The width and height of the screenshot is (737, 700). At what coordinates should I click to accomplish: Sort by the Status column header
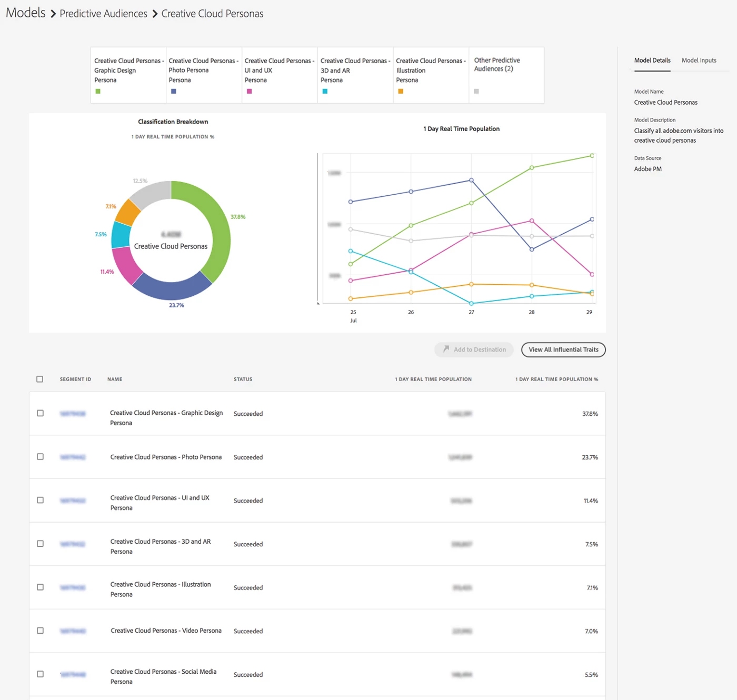coord(243,379)
